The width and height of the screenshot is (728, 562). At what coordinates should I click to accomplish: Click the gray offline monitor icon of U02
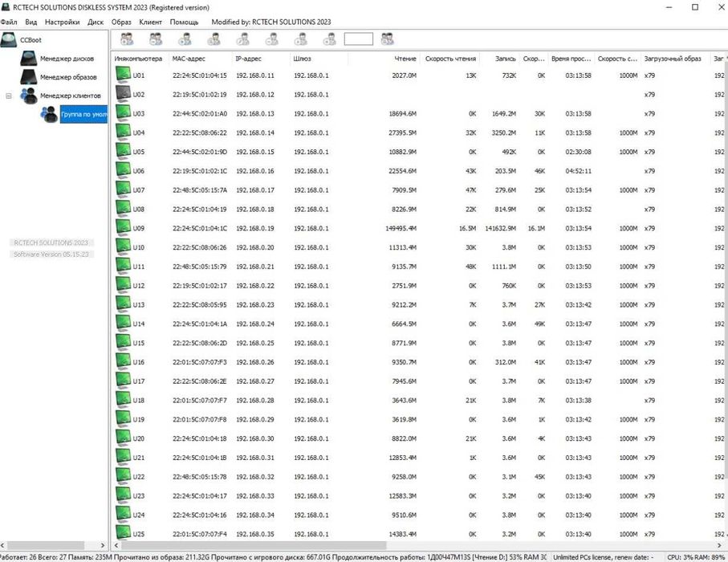pos(123,93)
